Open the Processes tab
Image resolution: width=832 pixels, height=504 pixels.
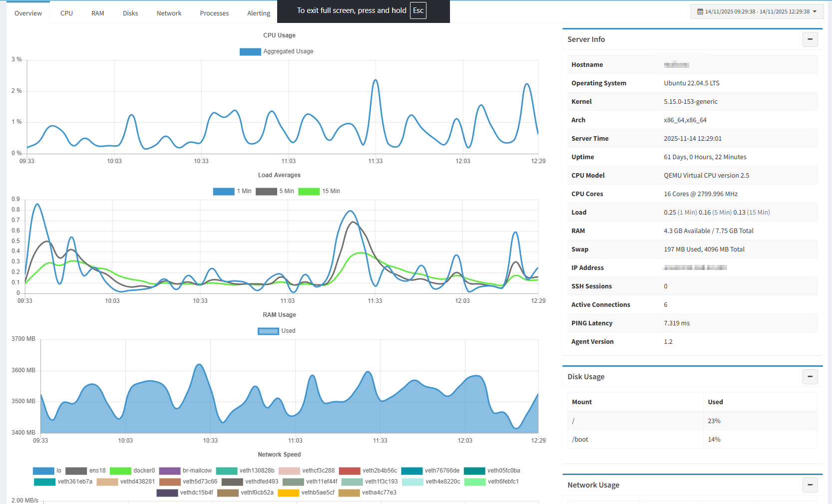pyautogui.click(x=214, y=13)
